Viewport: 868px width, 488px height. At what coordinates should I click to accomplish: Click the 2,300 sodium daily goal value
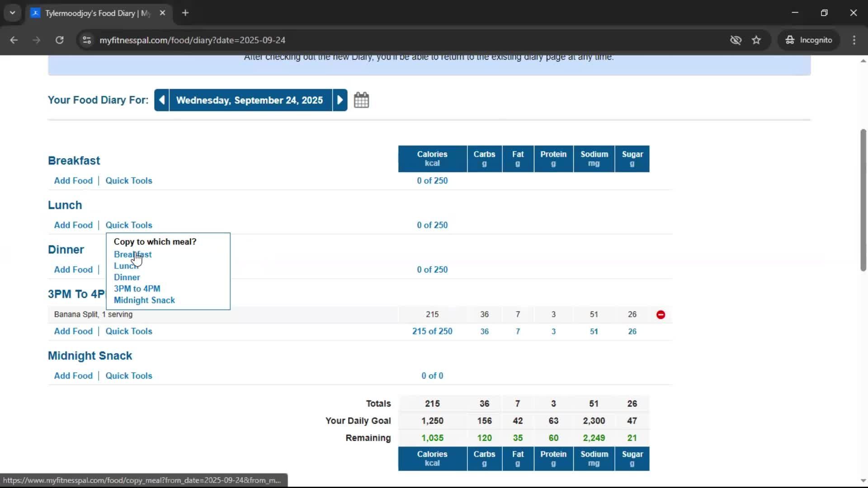click(594, 421)
